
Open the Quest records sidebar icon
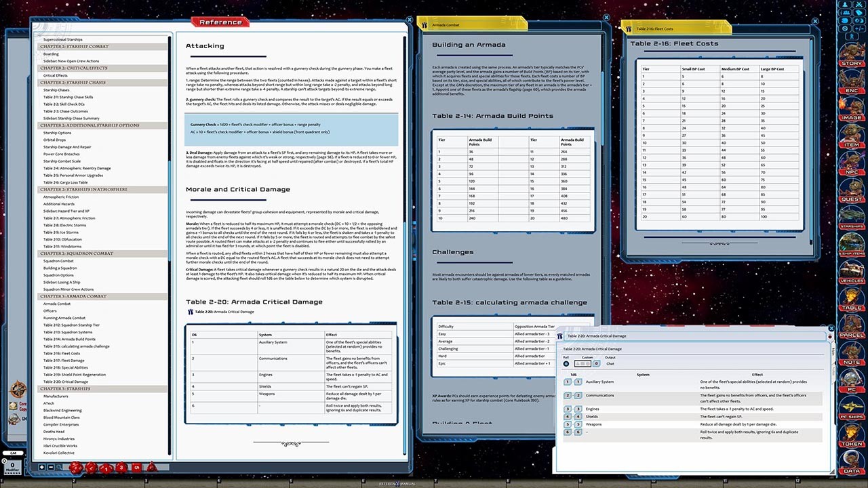pyautogui.click(x=852, y=198)
